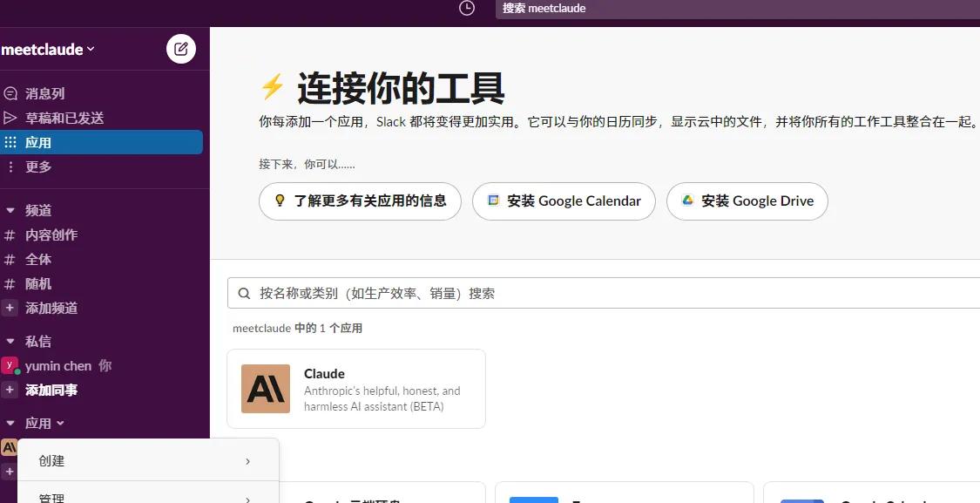Click the 应用 apps grid icon

[10, 142]
